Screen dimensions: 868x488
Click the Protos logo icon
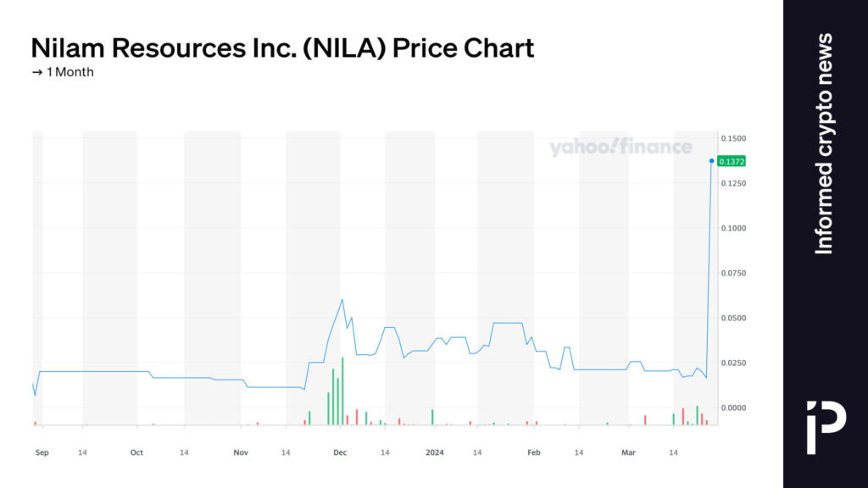coord(826,428)
